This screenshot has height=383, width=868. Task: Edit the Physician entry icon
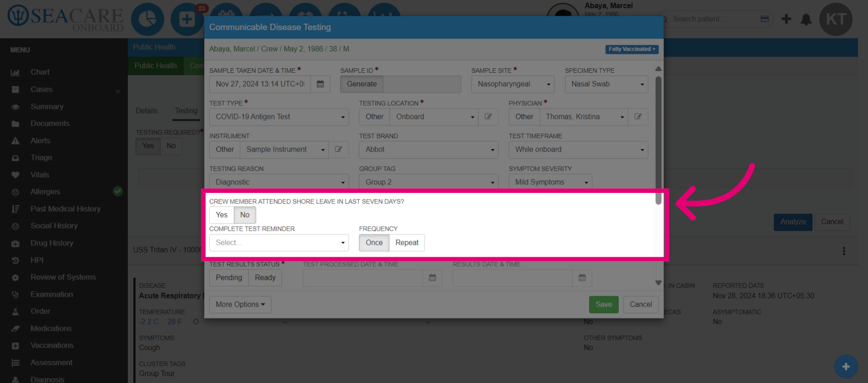tap(638, 117)
